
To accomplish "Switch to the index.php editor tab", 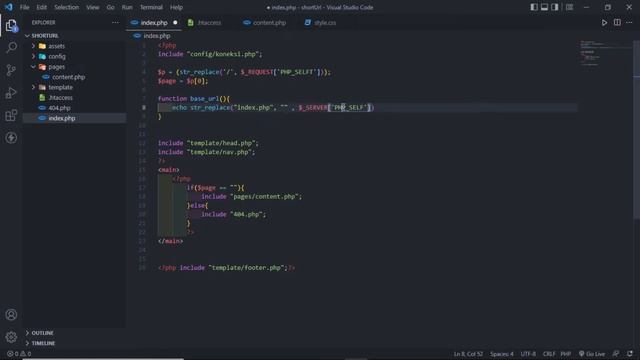I will [154, 23].
